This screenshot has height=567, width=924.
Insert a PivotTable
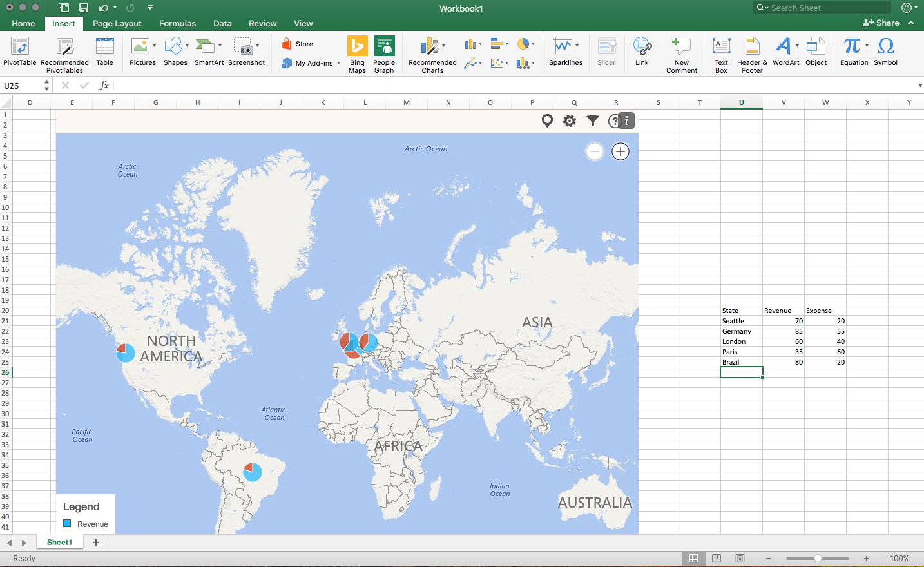coord(20,52)
